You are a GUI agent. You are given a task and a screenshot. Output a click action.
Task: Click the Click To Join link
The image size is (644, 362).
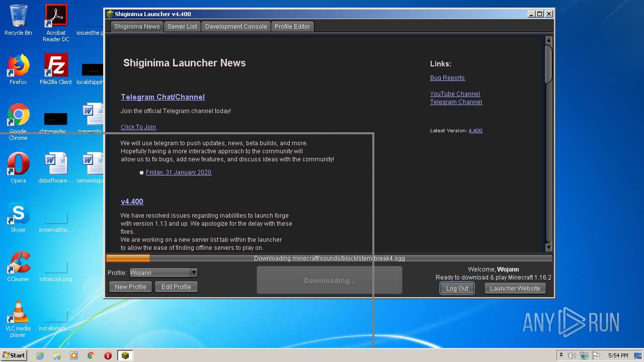[x=138, y=127]
